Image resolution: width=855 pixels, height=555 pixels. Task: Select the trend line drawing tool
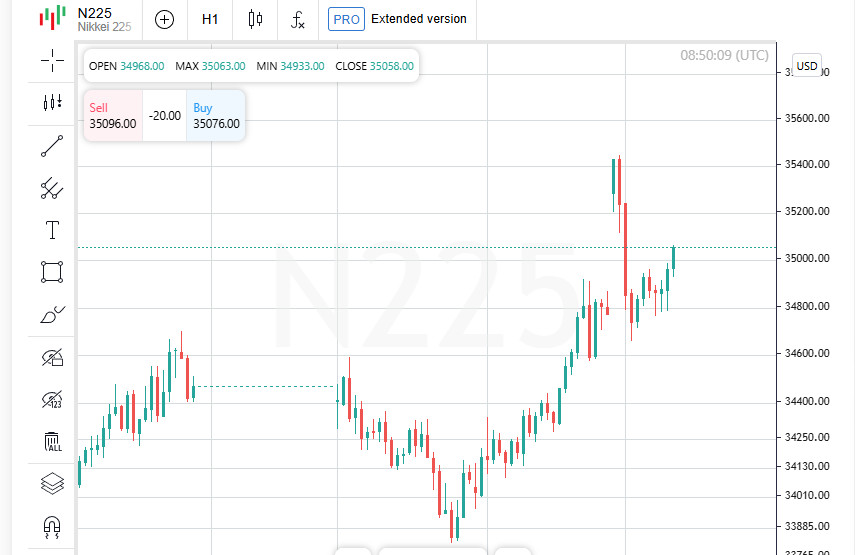pyautogui.click(x=52, y=146)
